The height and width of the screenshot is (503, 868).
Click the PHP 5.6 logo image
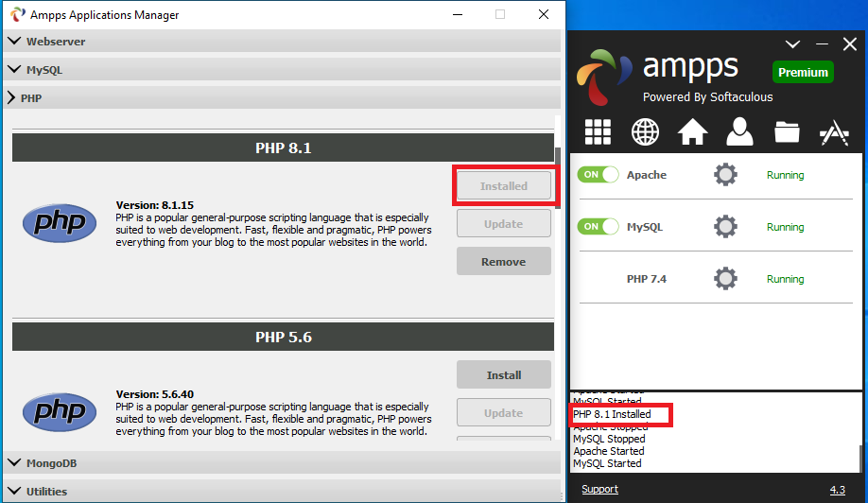(x=60, y=412)
